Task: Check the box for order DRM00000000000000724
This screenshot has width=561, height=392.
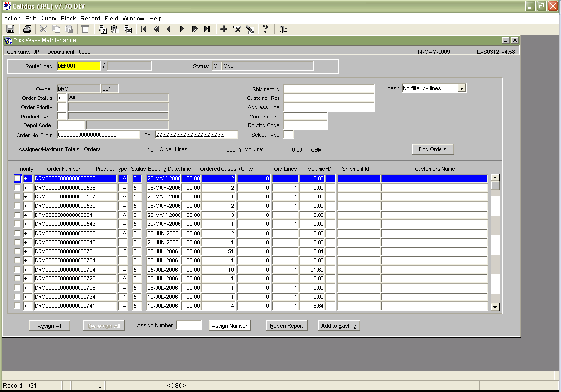Action: (18, 269)
